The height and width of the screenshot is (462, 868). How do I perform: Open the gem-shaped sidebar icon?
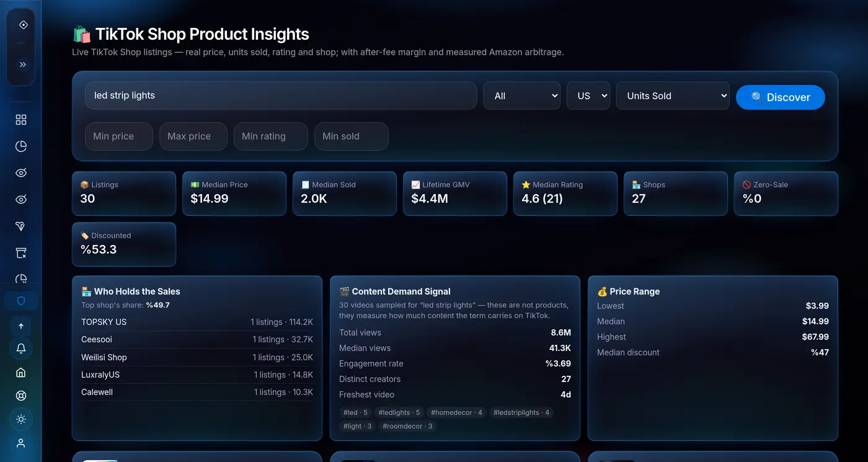pyautogui.click(x=21, y=226)
